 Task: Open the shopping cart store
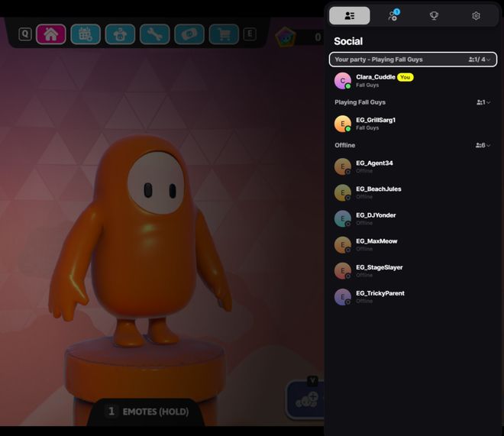point(224,34)
